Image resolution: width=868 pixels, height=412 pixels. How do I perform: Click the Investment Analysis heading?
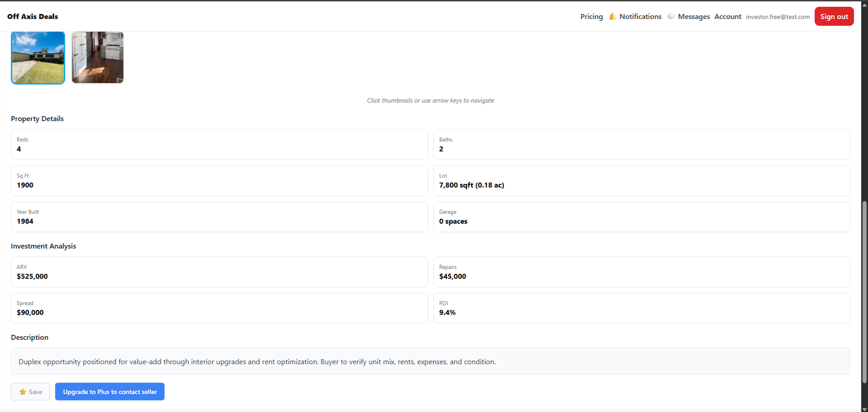pyautogui.click(x=43, y=246)
